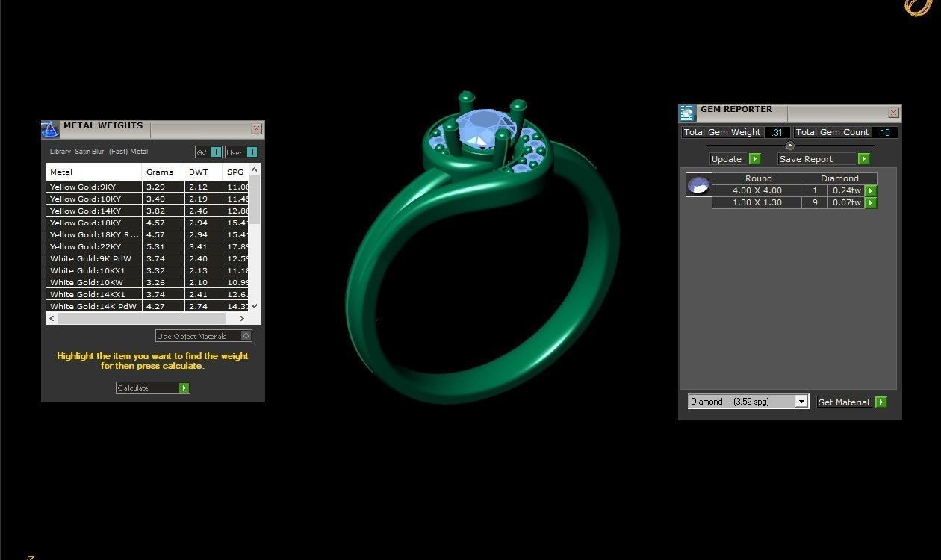Click the Diamond header in the gem table
941x560 pixels.
pos(839,178)
